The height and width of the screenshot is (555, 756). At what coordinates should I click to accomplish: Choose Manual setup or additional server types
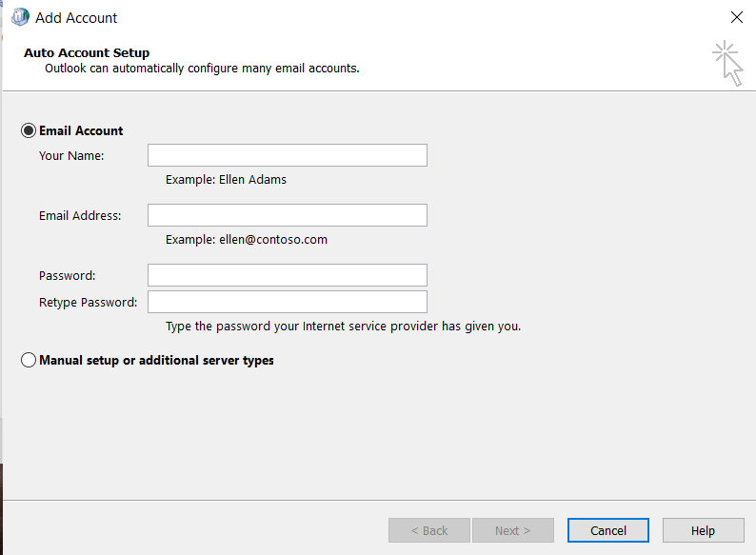(29, 361)
